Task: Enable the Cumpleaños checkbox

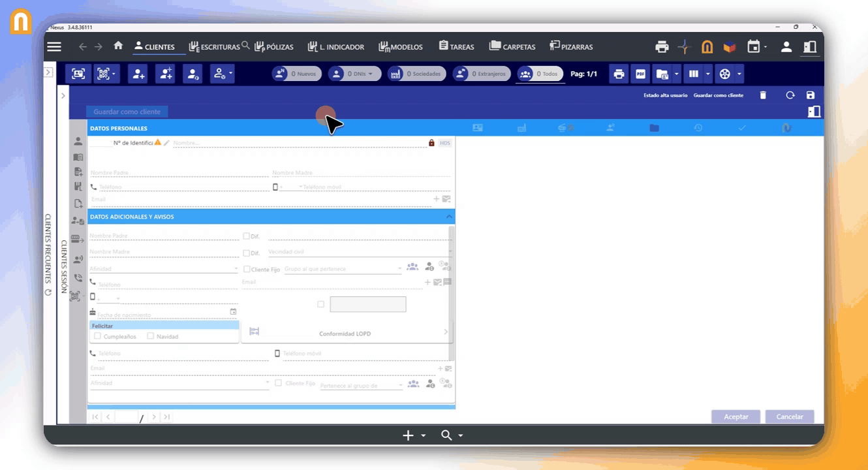Action: pos(97,336)
